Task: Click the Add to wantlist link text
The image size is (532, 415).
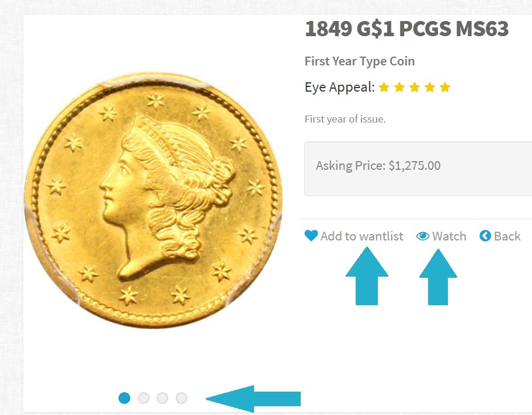Action: 361,236
